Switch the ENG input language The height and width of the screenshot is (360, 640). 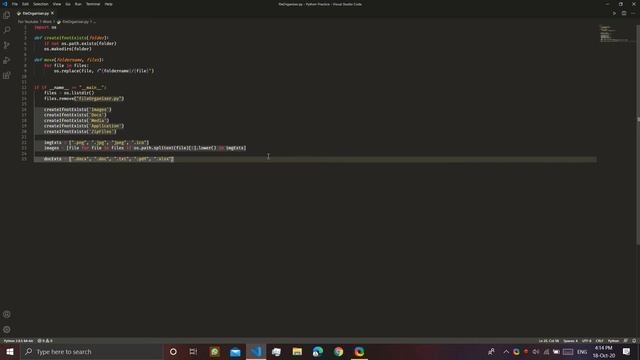(582, 351)
